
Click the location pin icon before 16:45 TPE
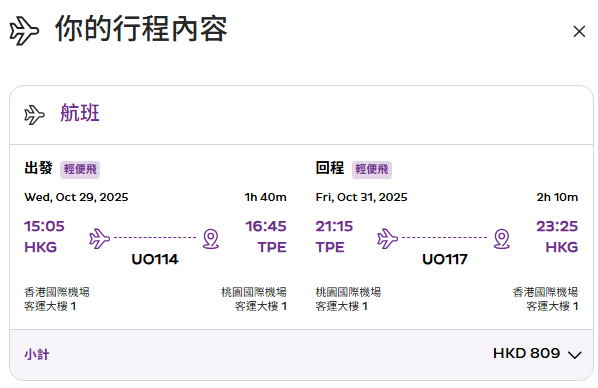click(211, 239)
